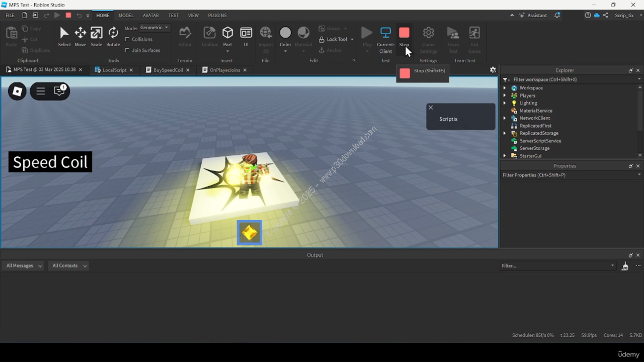The height and width of the screenshot is (362, 644).
Task: Open the notifications bell
Action: [x=557, y=15]
